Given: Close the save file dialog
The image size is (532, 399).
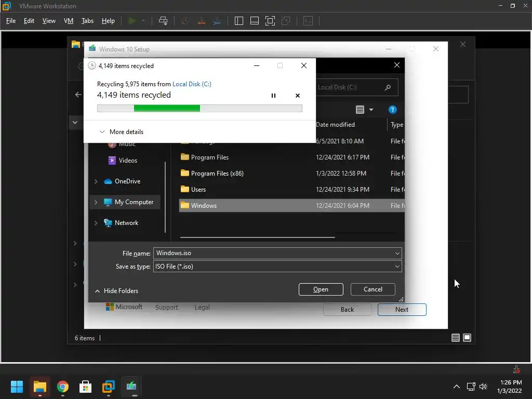Looking at the screenshot, I should pos(397,65).
